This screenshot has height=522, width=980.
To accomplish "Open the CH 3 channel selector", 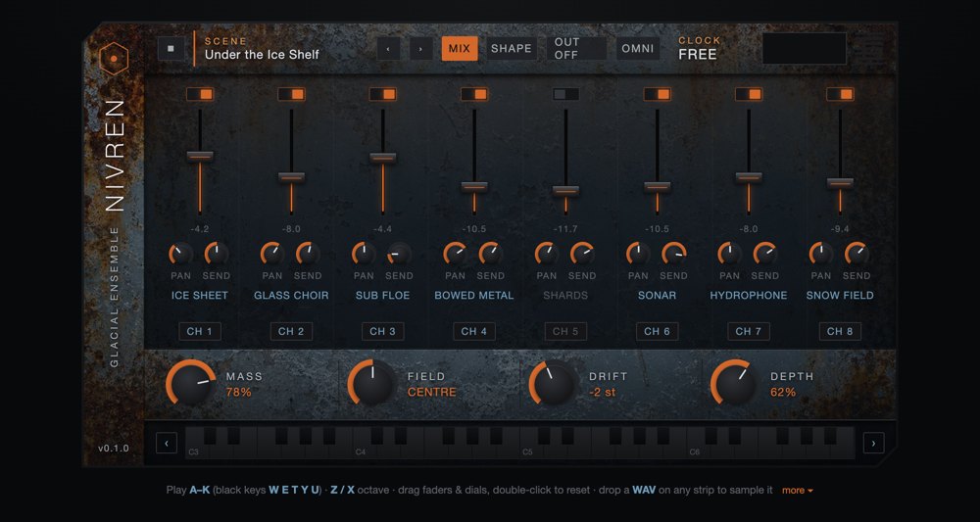I will (382, 332).
